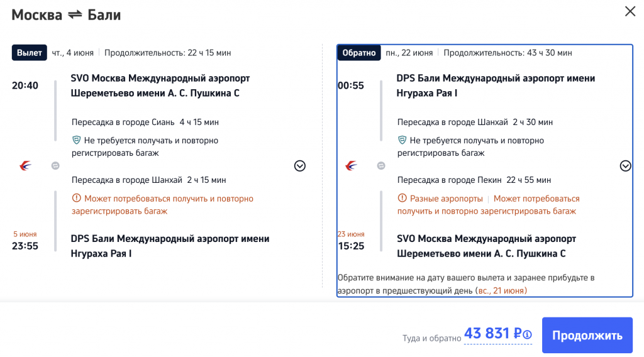Click the outbound transfer gray circle icon
The image size is (644, 357).
55,166
